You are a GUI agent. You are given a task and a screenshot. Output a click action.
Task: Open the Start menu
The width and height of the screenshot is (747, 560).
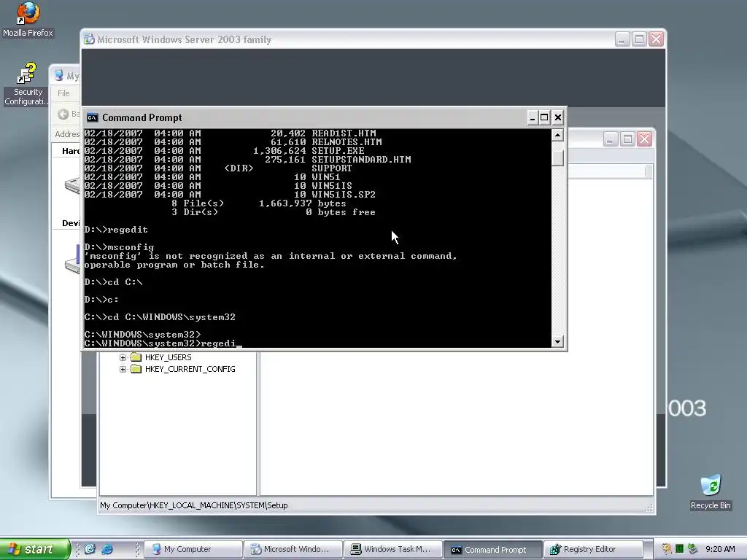click(35, 549)
